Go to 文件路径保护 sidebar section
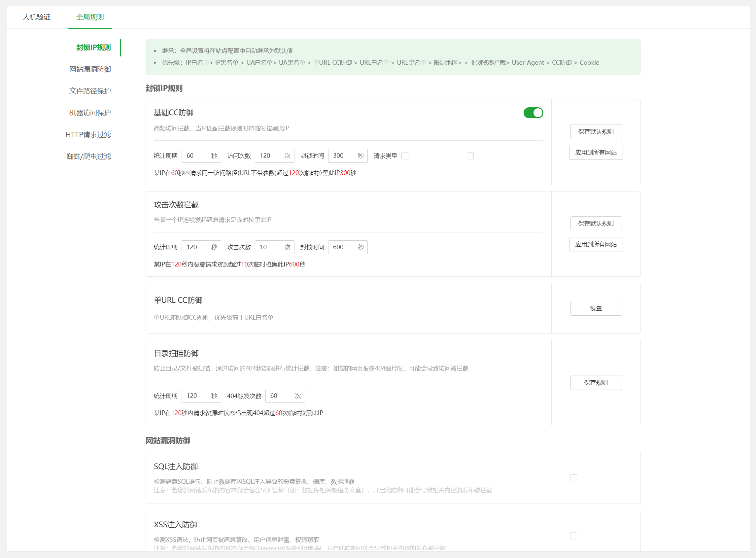Image resolution: width=756 pixels, height=558 pixels. (x=90, y=91)
